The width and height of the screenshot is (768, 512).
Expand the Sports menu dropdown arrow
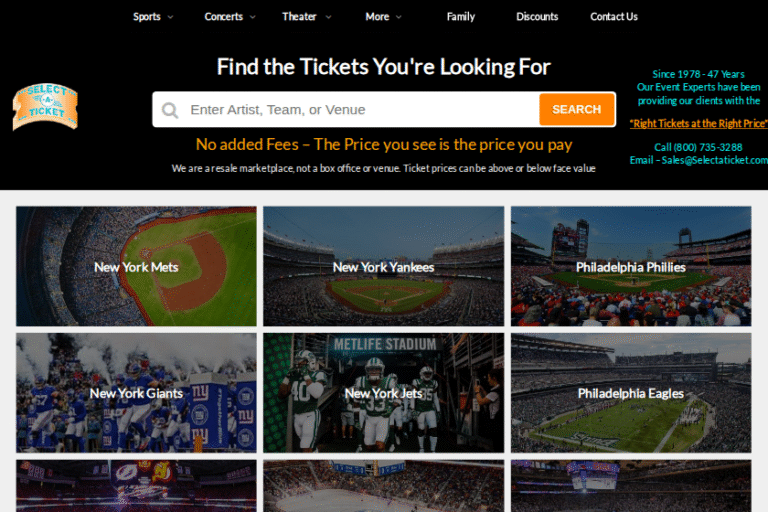pos(170,17)
